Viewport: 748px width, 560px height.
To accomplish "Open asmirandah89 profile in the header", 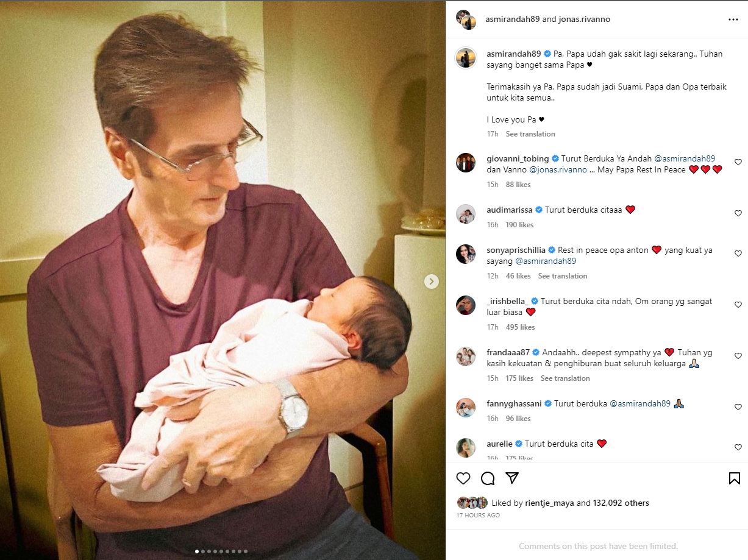I will (513, 19).
